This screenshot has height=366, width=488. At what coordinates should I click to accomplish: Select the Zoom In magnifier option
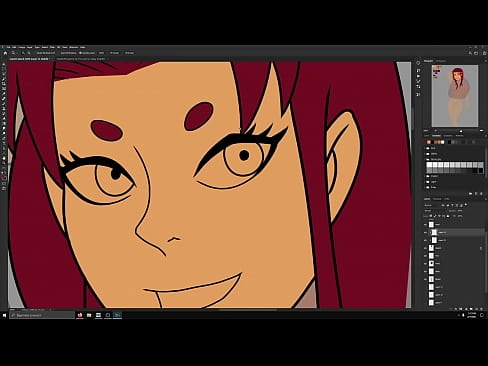coord(23,53)
